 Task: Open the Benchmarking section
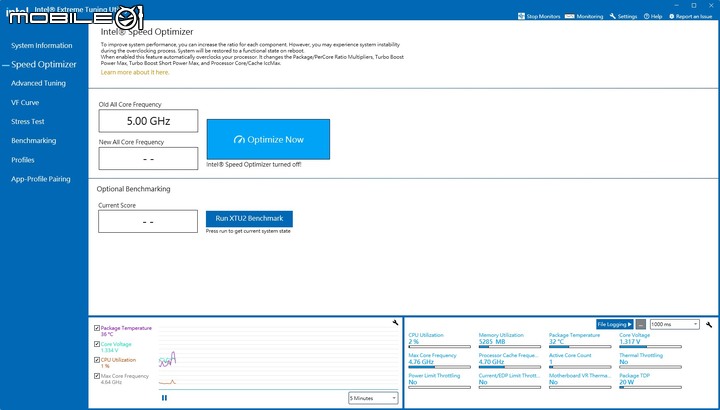click(34, 140)
